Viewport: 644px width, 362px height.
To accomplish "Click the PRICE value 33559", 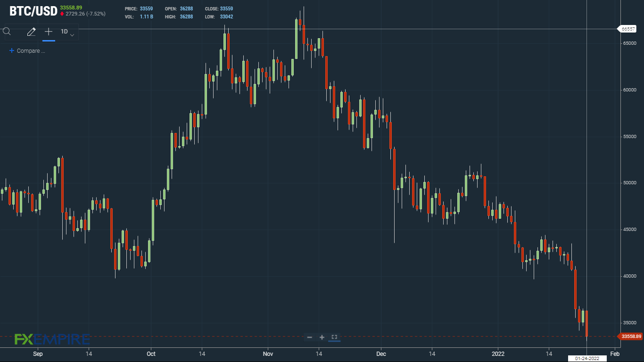I will click(146, 9).
